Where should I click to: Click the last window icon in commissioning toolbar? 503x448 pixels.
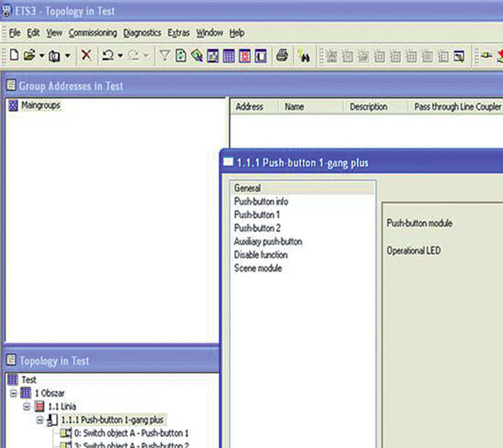coord(459,57)
